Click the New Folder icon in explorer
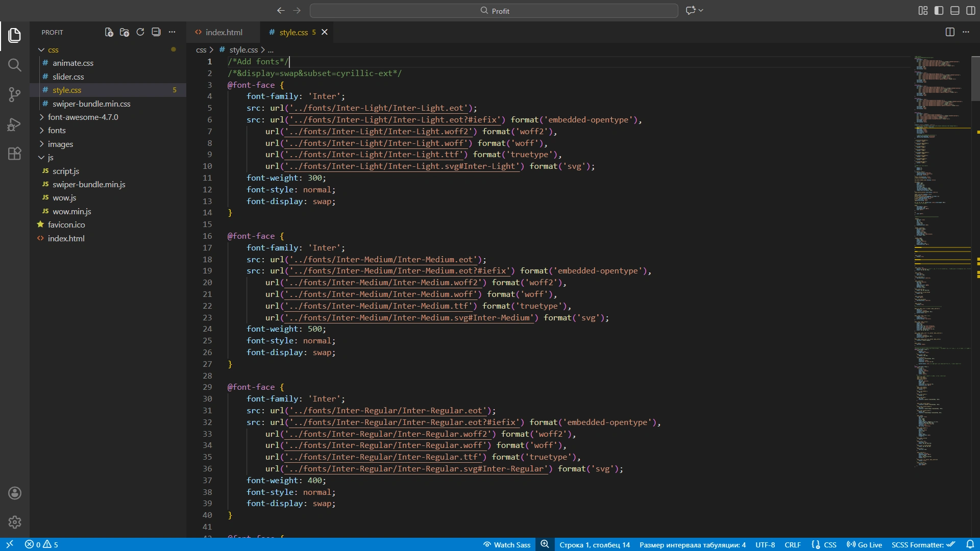This screenshot has height=551, width=980. 124,32
